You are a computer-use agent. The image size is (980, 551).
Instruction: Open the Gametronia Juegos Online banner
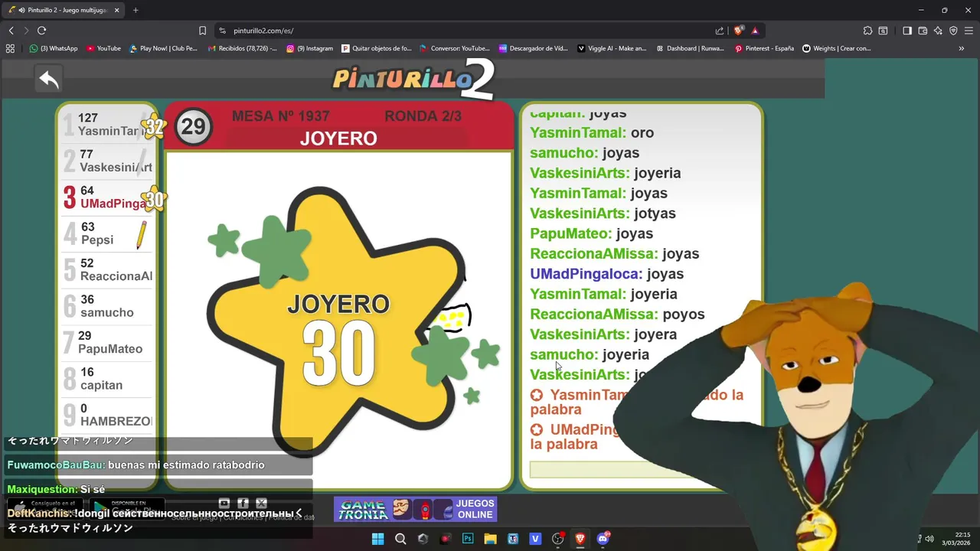416,509
